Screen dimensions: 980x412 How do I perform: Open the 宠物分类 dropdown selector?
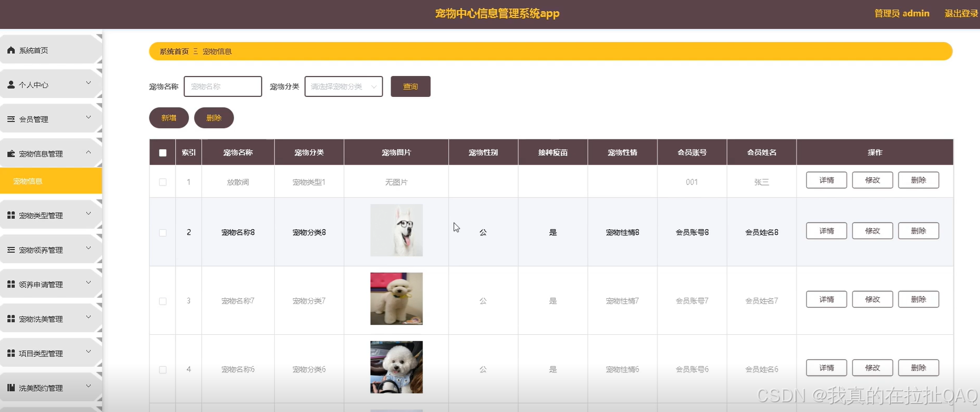coord(344,86)
